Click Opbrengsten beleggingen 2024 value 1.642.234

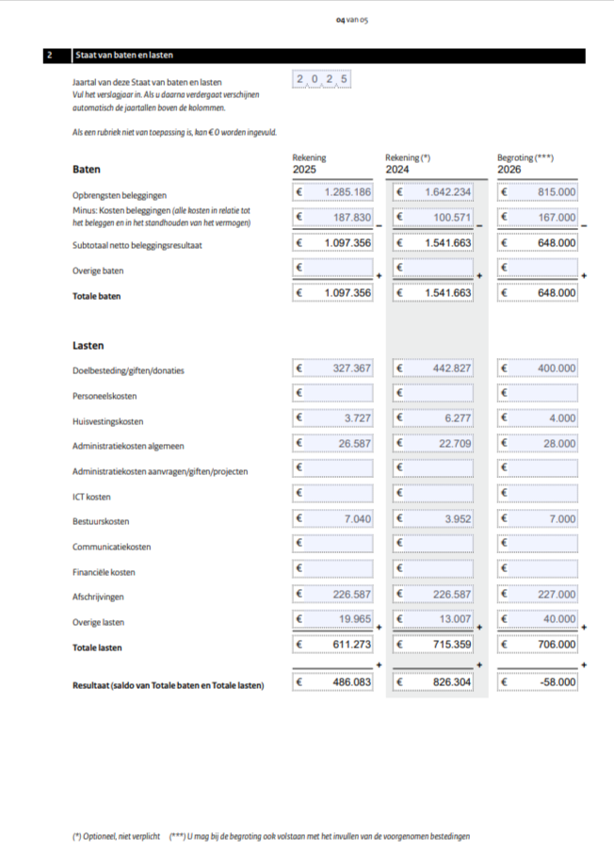click(x=433, y=192)
